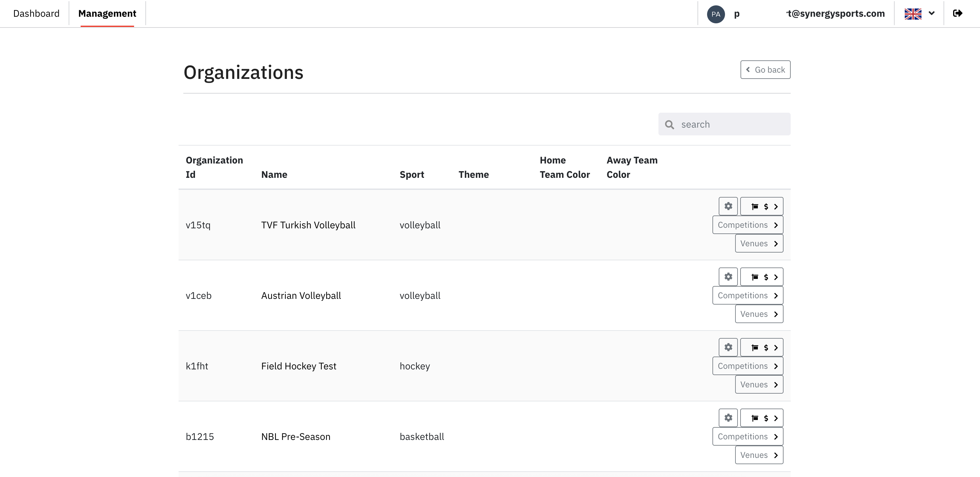
Task: Open Competitions for TVF Turkish Volleyball
Action: click(x=747, y=225)
